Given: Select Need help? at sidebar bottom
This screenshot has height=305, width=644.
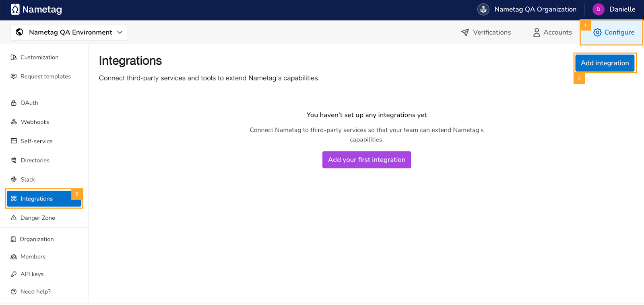Looking at the screenshot, I should point(35,291).
